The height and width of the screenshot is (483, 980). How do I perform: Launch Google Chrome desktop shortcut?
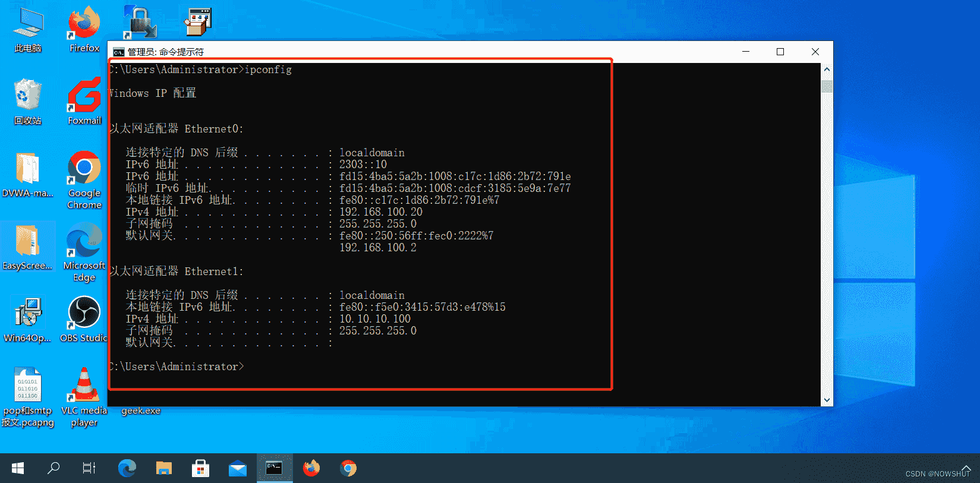[84, 179]
